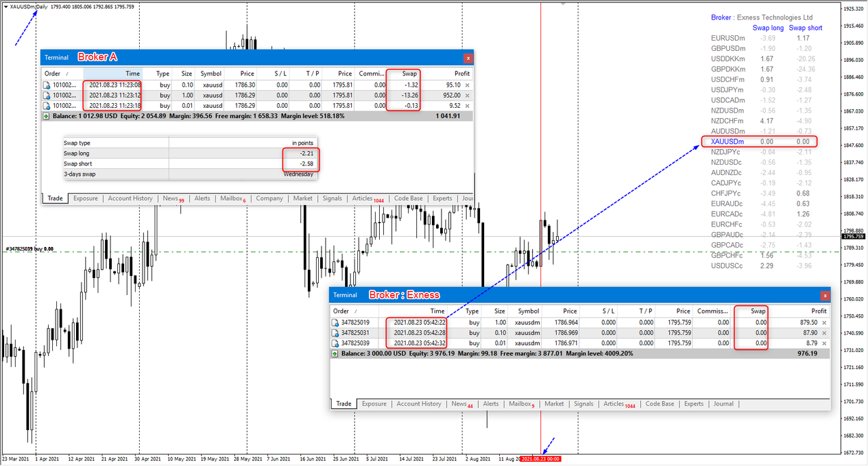Image resolution: width=868 pixels, height=466 pixels.
Task: Close the Exness Terminal window
Action: [x=825, y=295]
